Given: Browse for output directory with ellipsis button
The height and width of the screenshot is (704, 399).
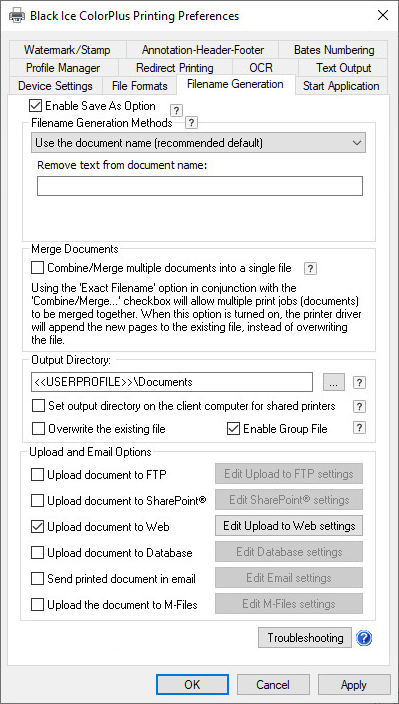Looking at the screenshot, I should (334, 382).
